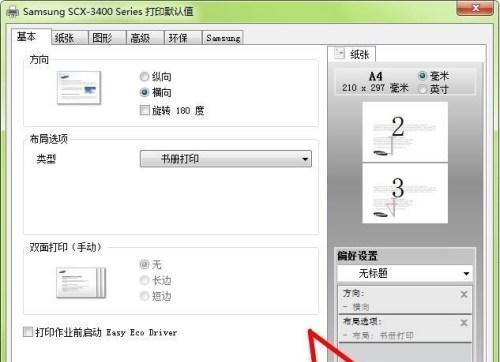Click the A4 paper size label
This screenshot has height=362, width=500.
(x=376, y=76)
